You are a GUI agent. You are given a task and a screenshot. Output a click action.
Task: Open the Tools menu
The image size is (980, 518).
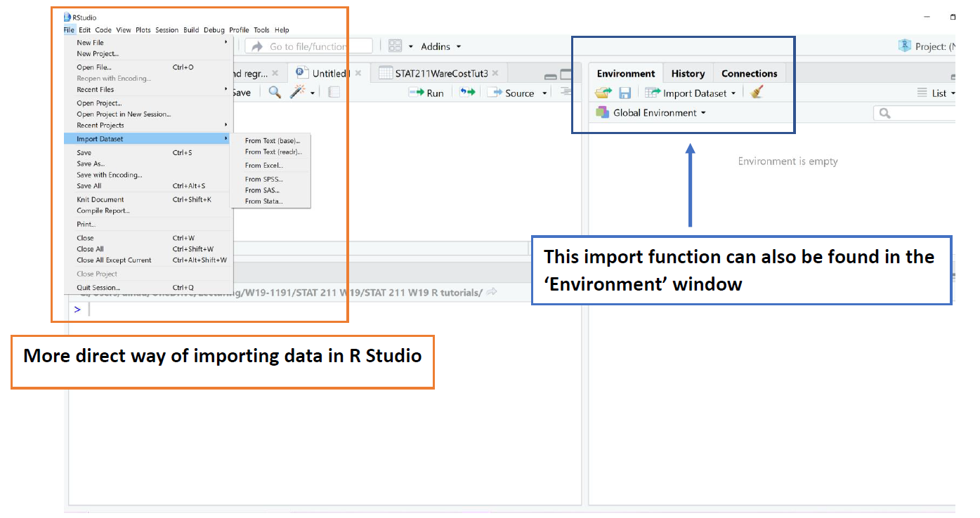click(261, 30)
